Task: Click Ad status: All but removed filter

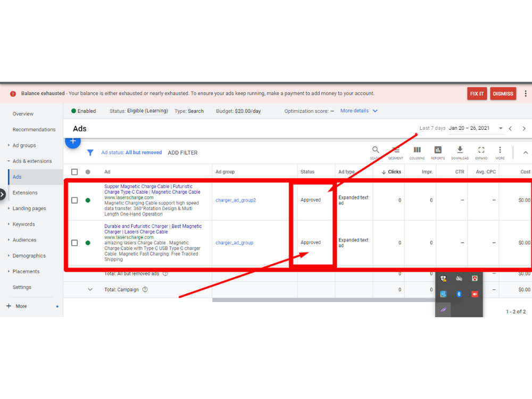Action: point(131,153)
